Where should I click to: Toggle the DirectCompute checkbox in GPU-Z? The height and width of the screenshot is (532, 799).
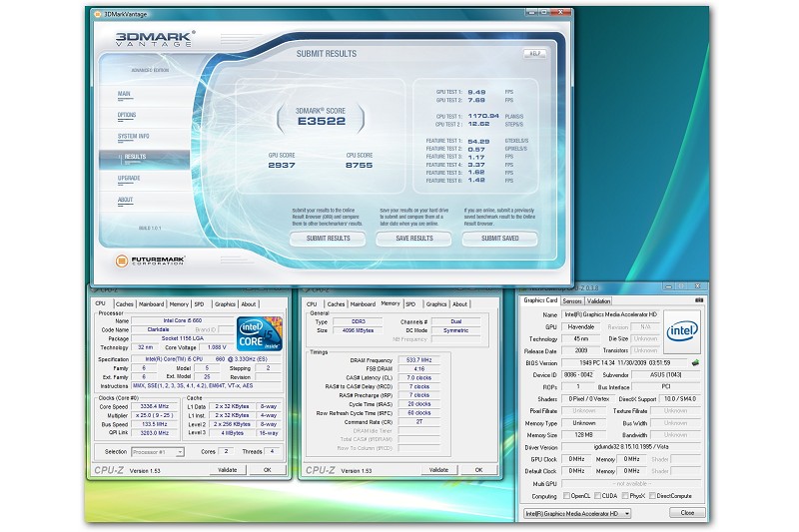coord(652,495)
